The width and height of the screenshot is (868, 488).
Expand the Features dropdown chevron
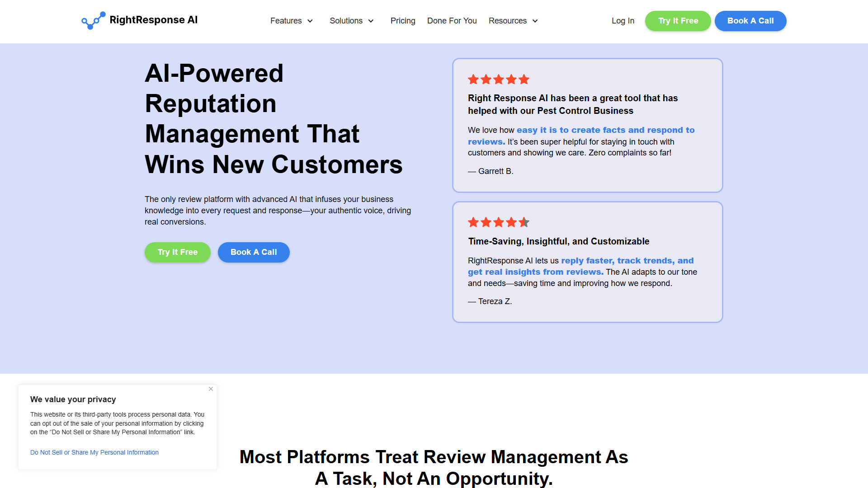(x=310, y=21)
